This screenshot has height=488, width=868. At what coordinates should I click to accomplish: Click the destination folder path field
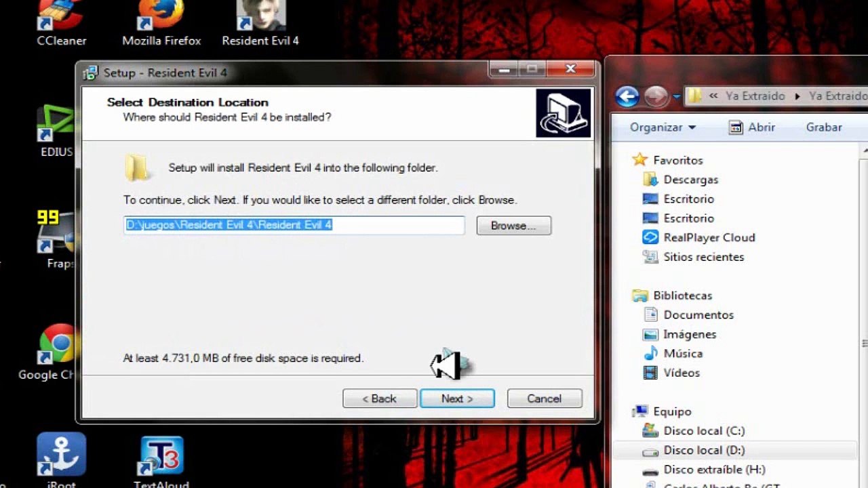[294, 225]
